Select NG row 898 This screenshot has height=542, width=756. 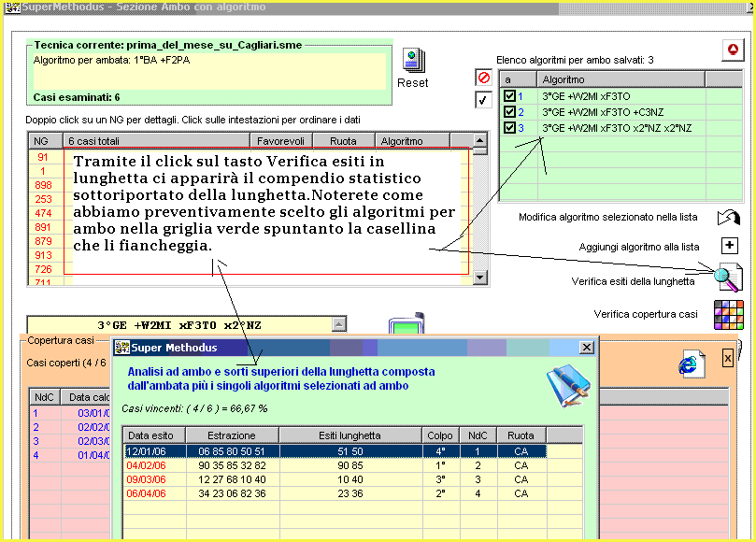click(43, 185)
